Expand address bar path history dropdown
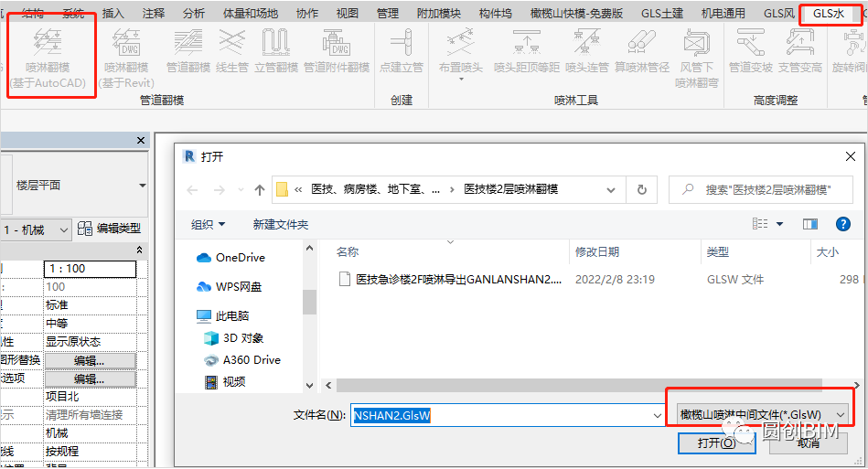 pos(611,190)
